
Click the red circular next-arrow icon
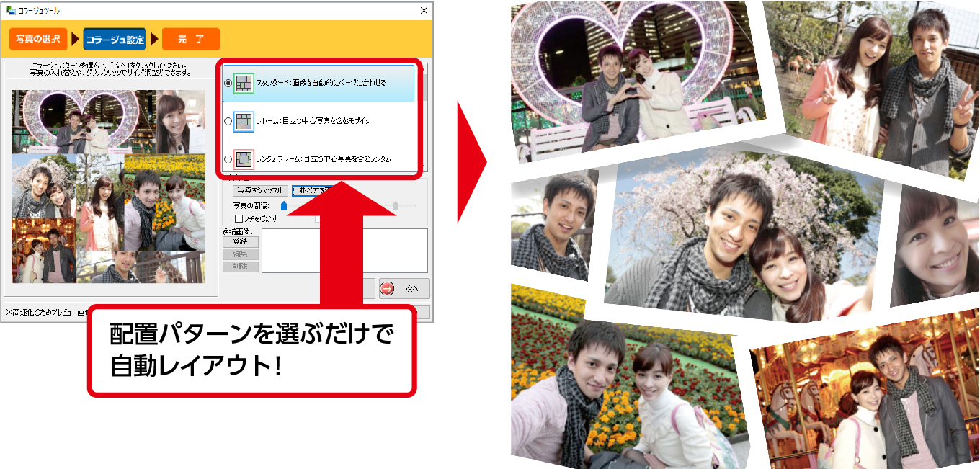[x=386, y=290]
